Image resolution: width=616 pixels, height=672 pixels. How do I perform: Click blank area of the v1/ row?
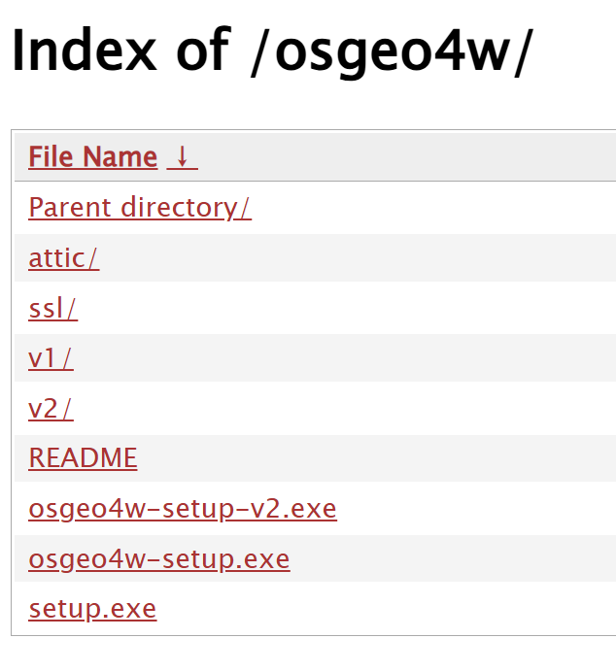[343, 358]
